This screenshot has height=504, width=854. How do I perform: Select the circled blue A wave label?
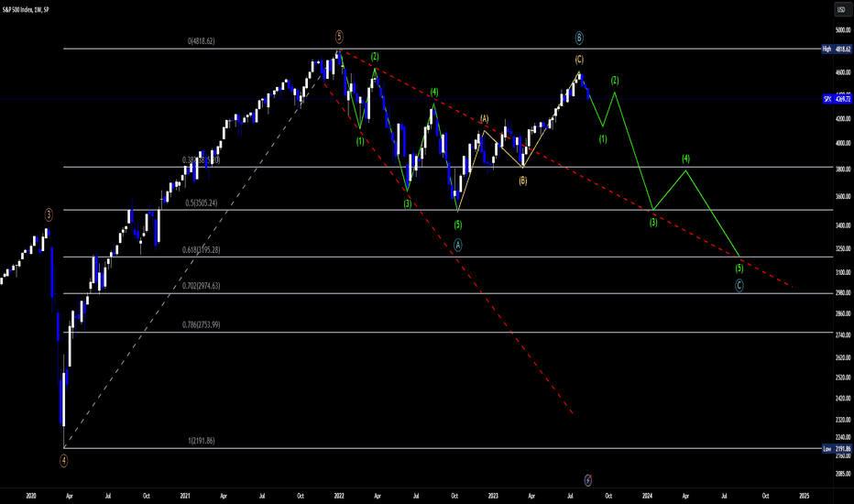point(458,245)
